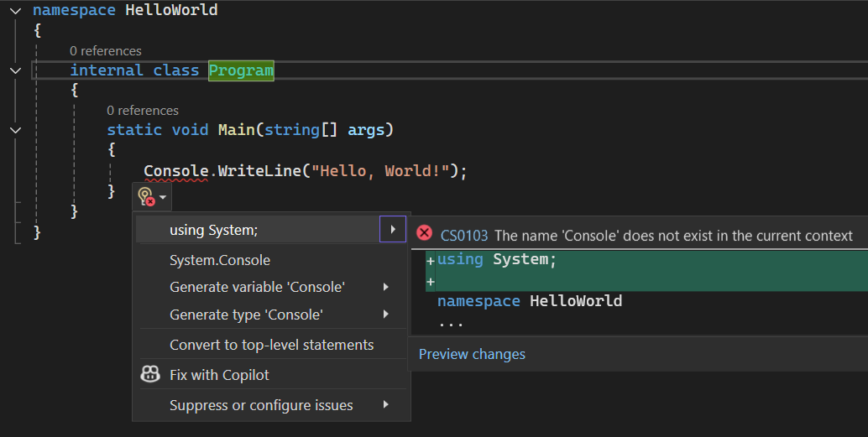Collapse the Program class block

click(15, 70)
